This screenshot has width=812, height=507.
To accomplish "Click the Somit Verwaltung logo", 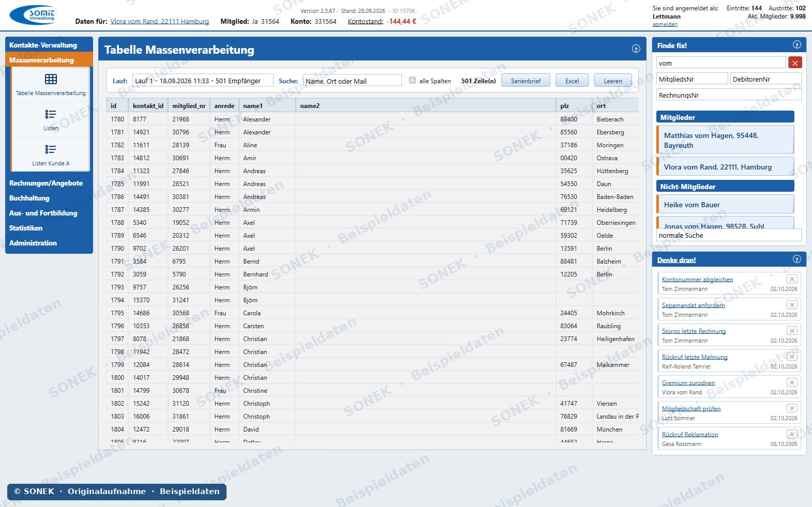I will [x=32, y=15].
